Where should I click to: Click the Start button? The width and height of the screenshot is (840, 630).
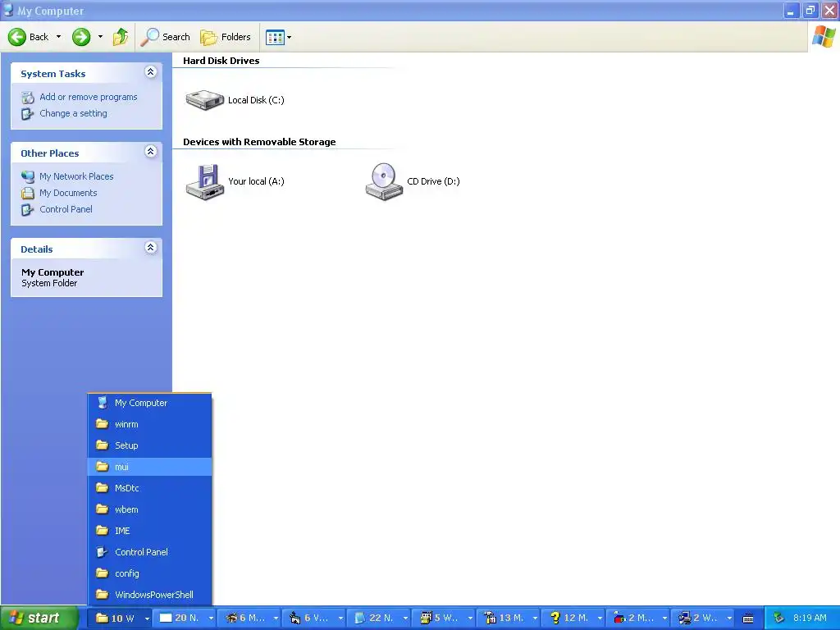pyautogui.click(x=39, y=619)
